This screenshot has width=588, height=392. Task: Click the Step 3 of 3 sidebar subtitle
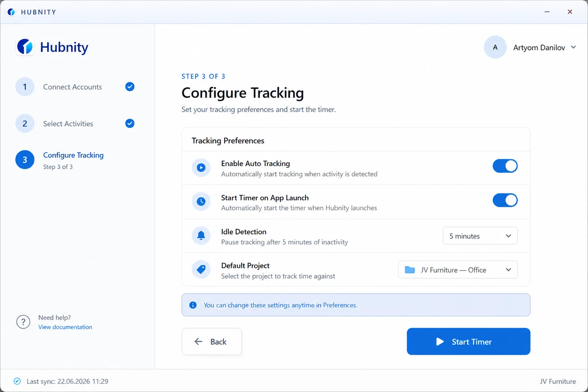(x=58, y=167)
